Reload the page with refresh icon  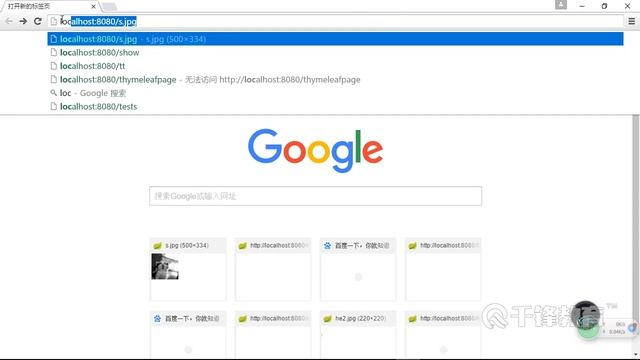[x=38, y=21]
